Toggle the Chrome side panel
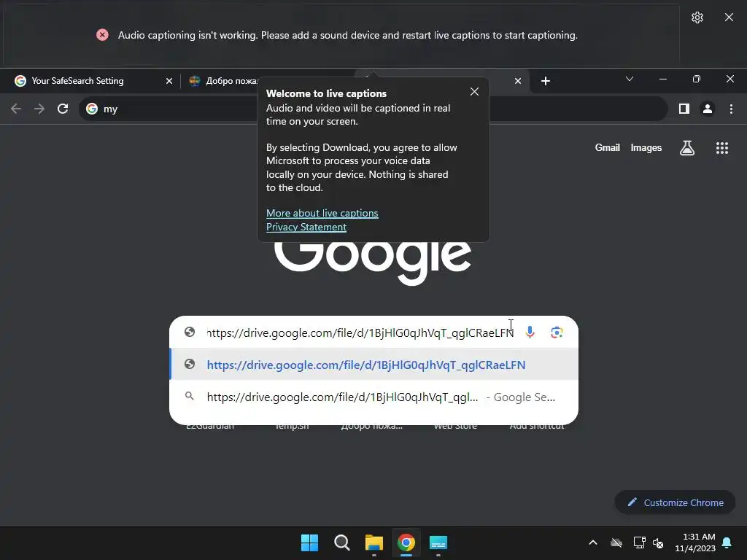Screen dimensions: 747x560 point(684,109)
